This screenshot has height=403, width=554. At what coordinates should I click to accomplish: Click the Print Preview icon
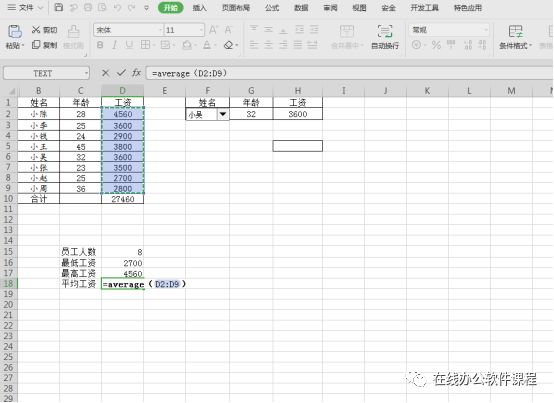tap(102, 7)
